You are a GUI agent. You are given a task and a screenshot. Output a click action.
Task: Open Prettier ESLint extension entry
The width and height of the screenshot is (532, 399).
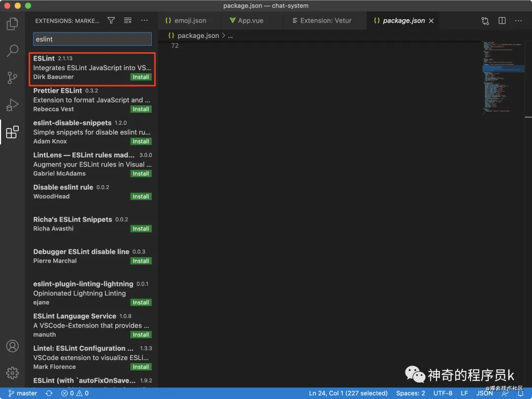click(92, 100)
